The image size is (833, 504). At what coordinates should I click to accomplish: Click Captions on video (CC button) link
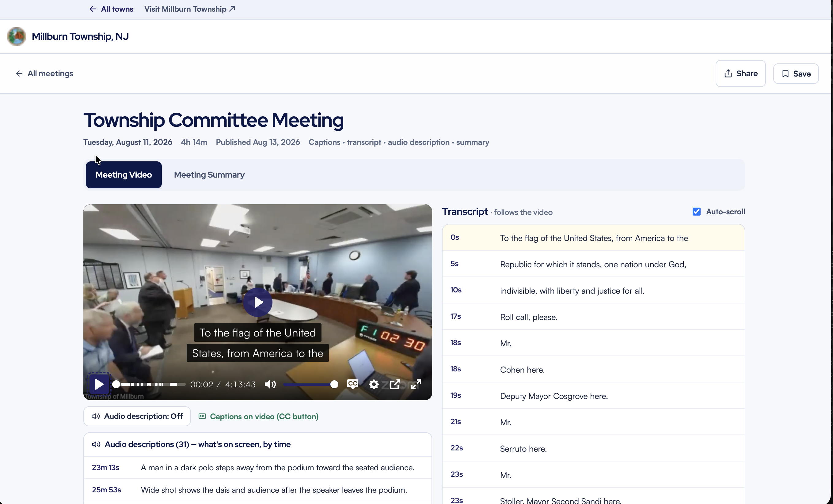click(x=259, y=416)
